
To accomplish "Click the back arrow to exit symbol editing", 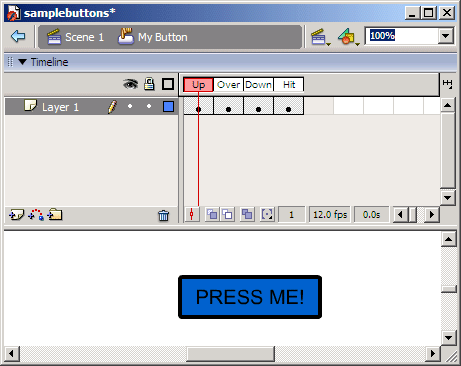I will [x=18, y=36].
